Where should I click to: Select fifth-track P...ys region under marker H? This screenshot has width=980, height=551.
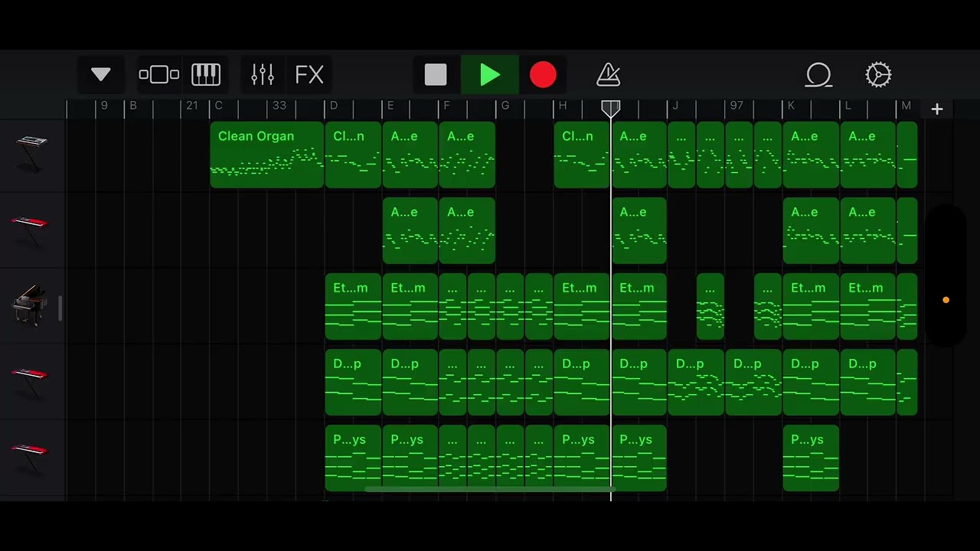point(582,458)
